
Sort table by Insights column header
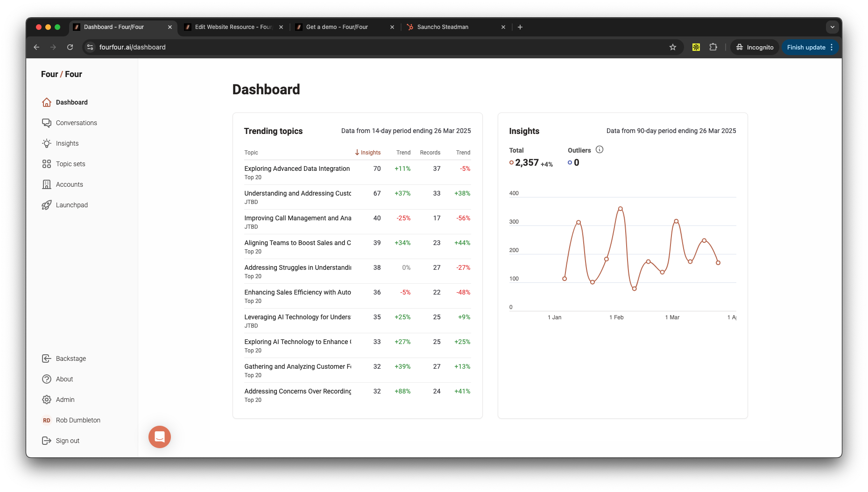(x=368, y=153)
